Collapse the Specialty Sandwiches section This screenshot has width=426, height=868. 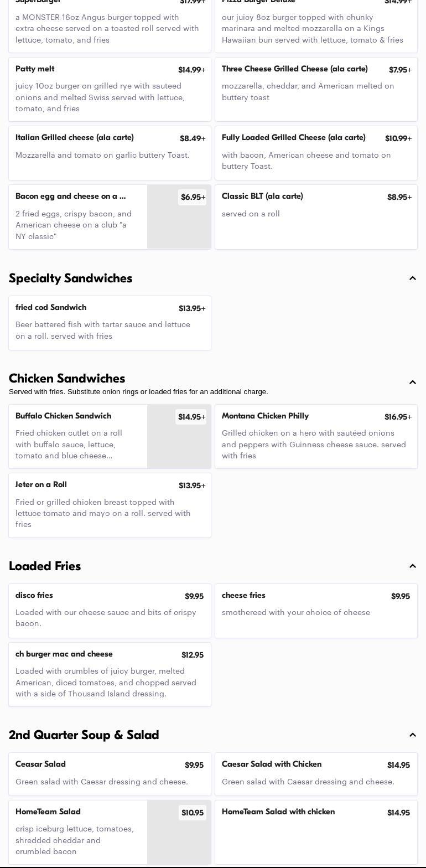click(x=412, y=278)
